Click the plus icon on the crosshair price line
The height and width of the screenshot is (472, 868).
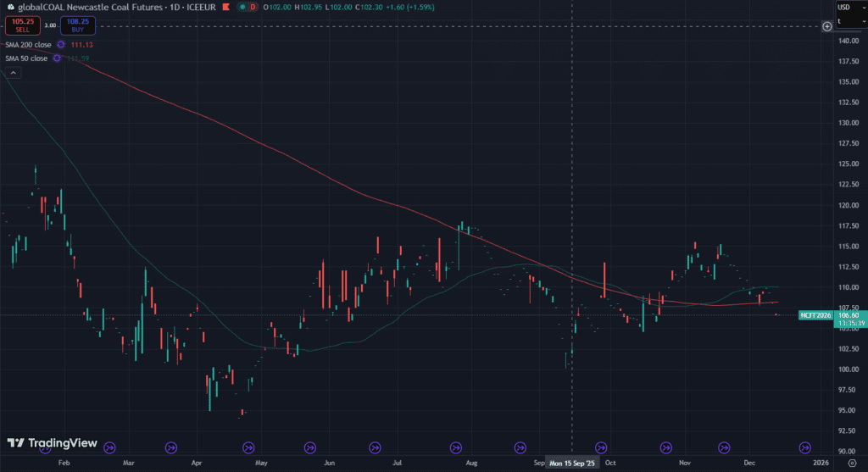click(x=827, y=26)
